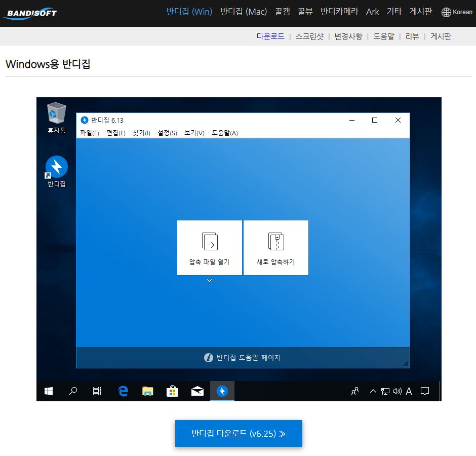Open File Explorer from the taskbar
This screenshot has height=456, width=476.
pyautogui.click(x=147, y=391)
